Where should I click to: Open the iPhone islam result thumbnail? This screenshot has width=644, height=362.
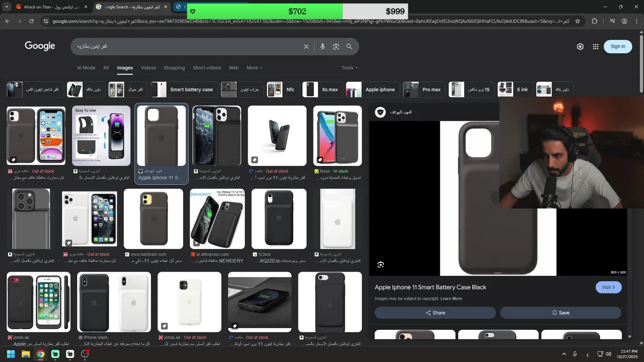(x=114, y=302)
